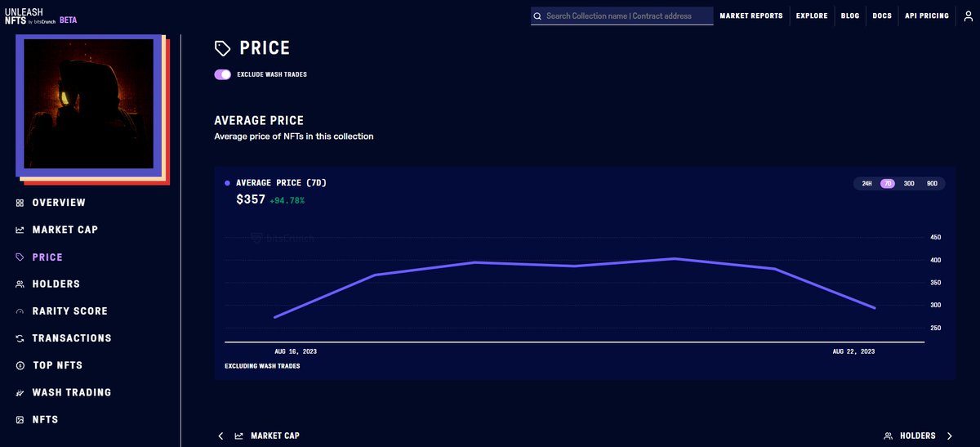The height and width of the screenshot is (447, 980).
Task: Open the Wash Trading section
Action: click(x=72, y=392)
